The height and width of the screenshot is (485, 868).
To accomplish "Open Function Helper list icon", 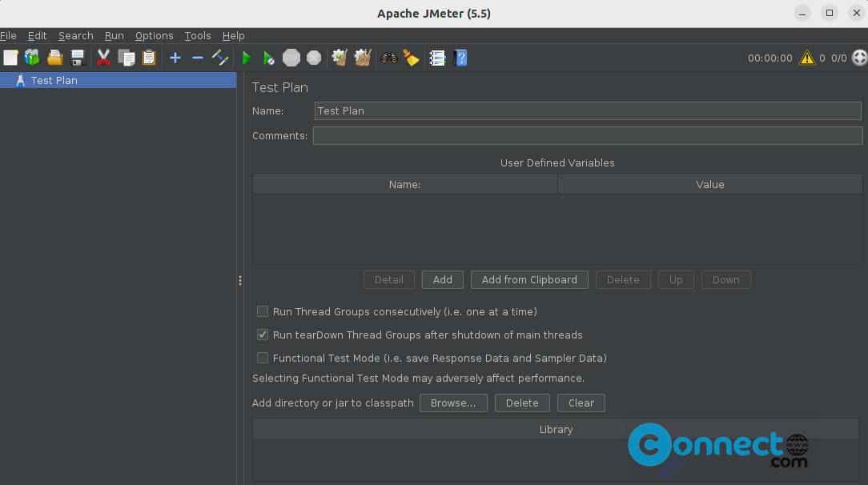I will point(437,58).
